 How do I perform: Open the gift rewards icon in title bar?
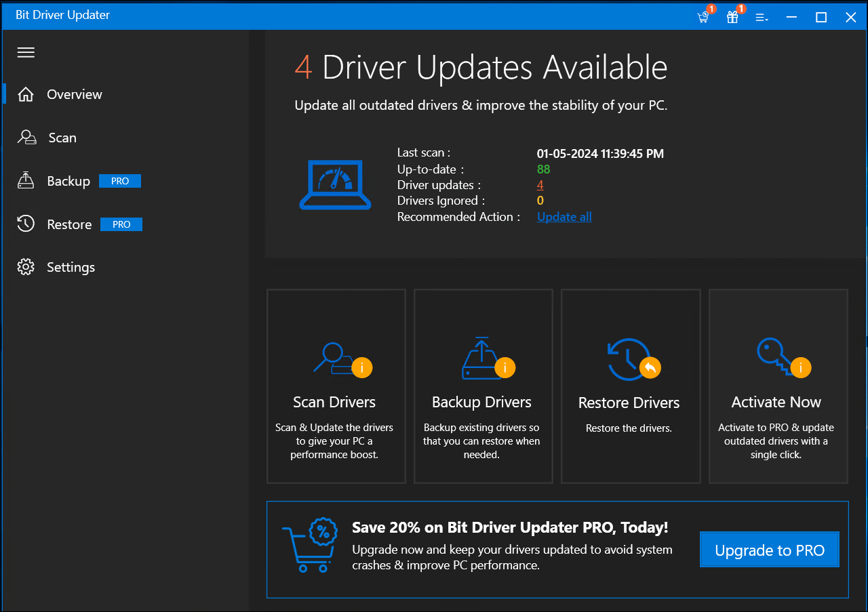pyautogui.click(x=732, y=17)
